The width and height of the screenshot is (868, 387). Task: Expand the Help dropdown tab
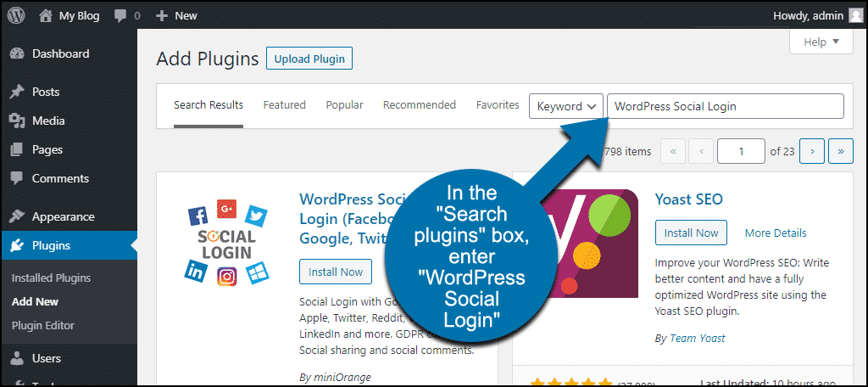click(821, 42)
